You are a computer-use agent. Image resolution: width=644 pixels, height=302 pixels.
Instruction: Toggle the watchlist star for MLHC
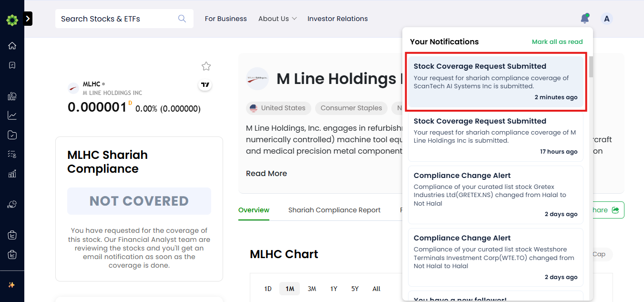pyautogui.click(x=206, y=66)
